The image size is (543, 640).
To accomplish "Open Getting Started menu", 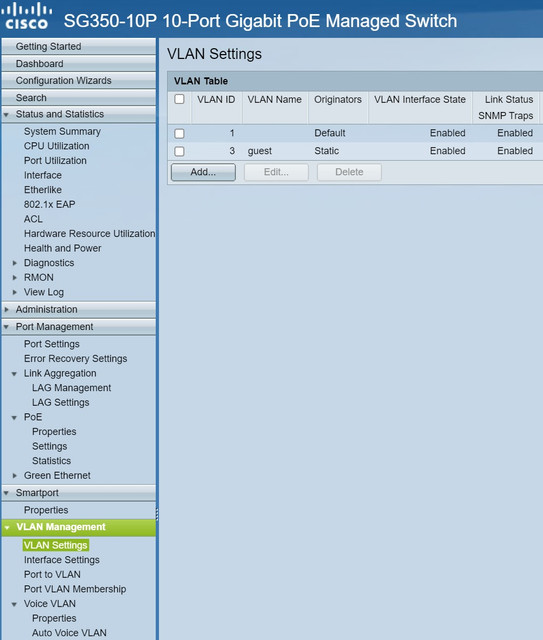I will tap(78, 47).
